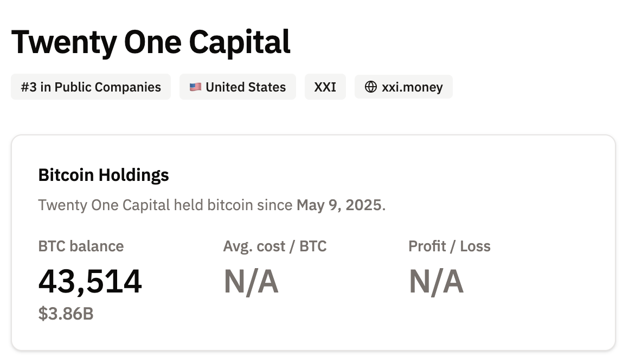The image size is (629, 364).
Task: Click the Twenty One Capital page title
Action: click(151, 42)
